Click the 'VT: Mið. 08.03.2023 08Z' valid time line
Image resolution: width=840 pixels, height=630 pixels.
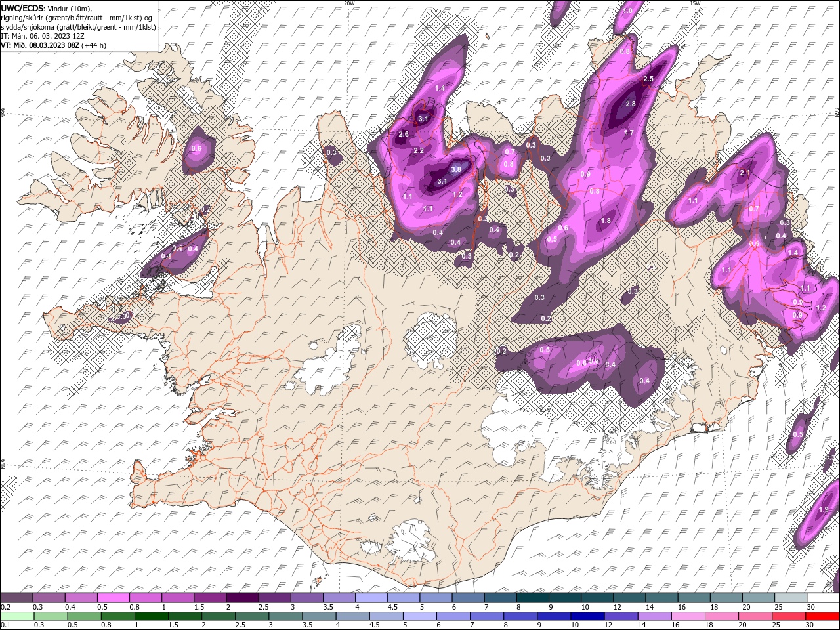(x=41, y=45)
